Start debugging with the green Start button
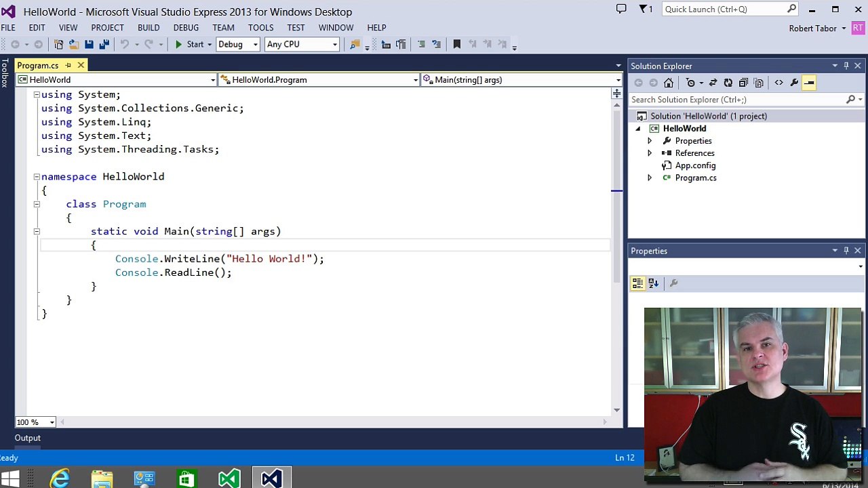Image resolution: width=868 pixels, height=488 pixels. pos(189,44)
